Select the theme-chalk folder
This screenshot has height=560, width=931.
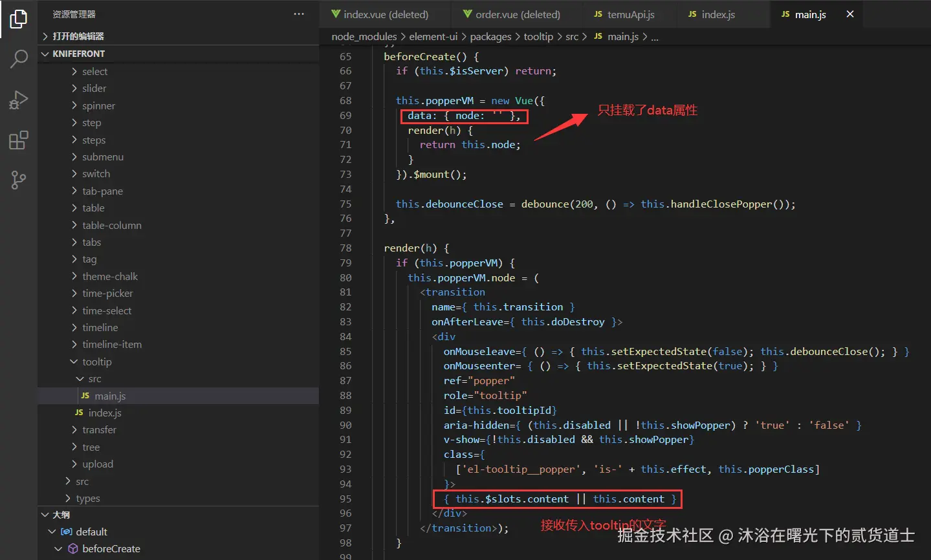[178, 276]
